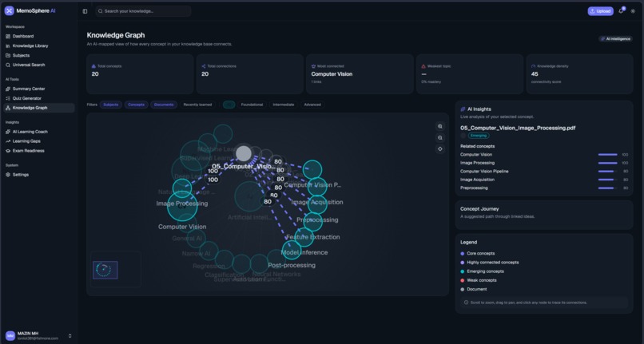Click the 05_Computer_Vision_Image_Processing.pdf title
Image resolution: width=644 pixels, height=344 pixels.
[518, 128]
